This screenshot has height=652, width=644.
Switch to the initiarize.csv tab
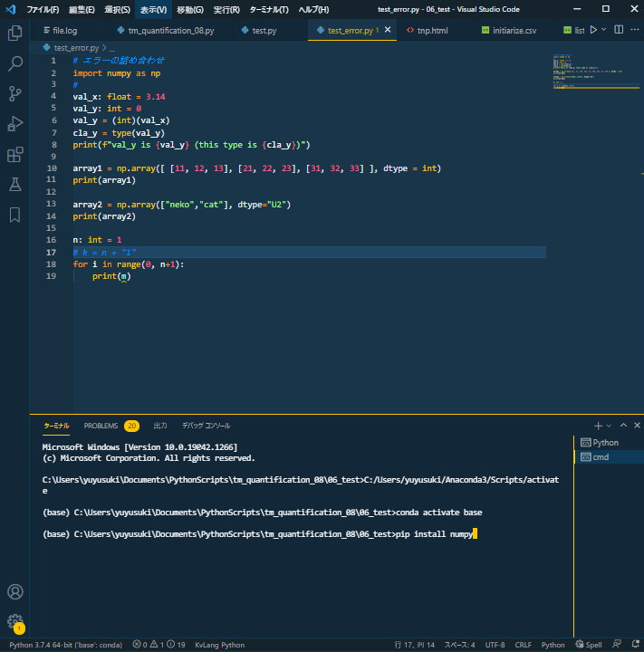point(514,30)
